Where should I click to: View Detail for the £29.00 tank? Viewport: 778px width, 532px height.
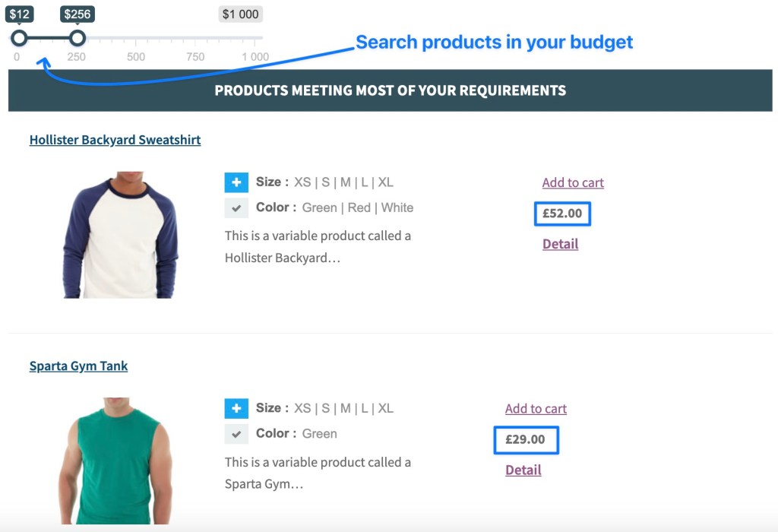[523, 470]
